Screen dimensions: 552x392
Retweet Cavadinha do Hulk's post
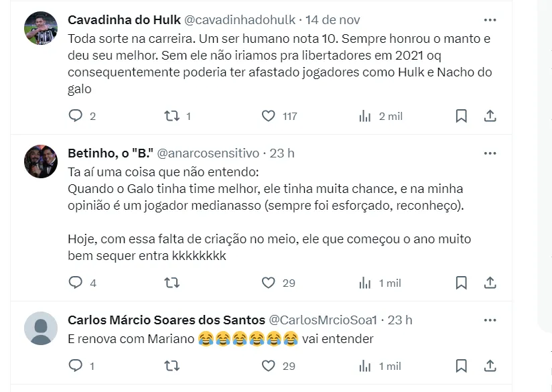click(x=171, y=116)
